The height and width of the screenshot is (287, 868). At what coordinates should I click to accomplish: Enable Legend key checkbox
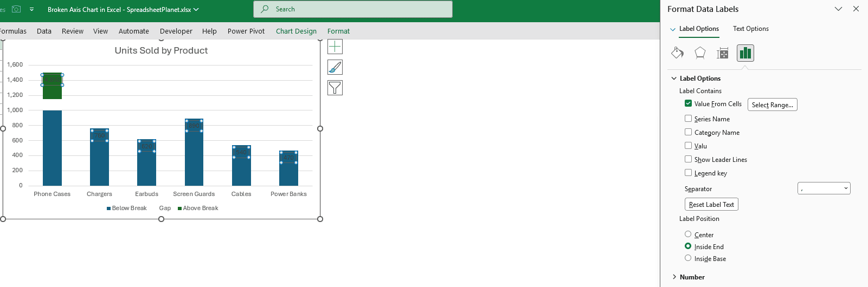pos(688,173)
